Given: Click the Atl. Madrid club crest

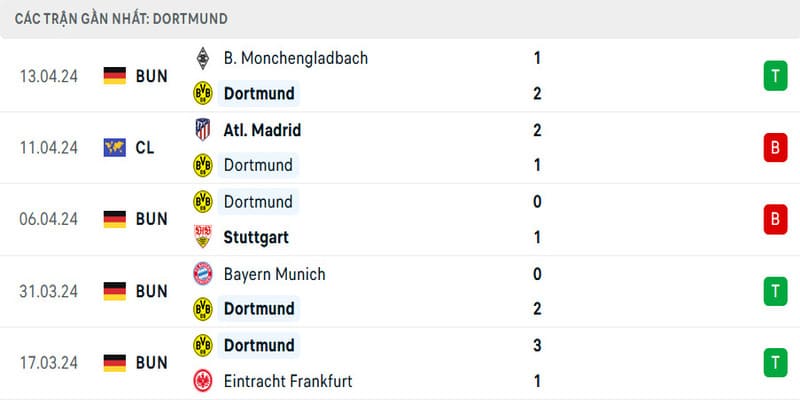Looking at the screenshot, I should [x=203, y=130].
